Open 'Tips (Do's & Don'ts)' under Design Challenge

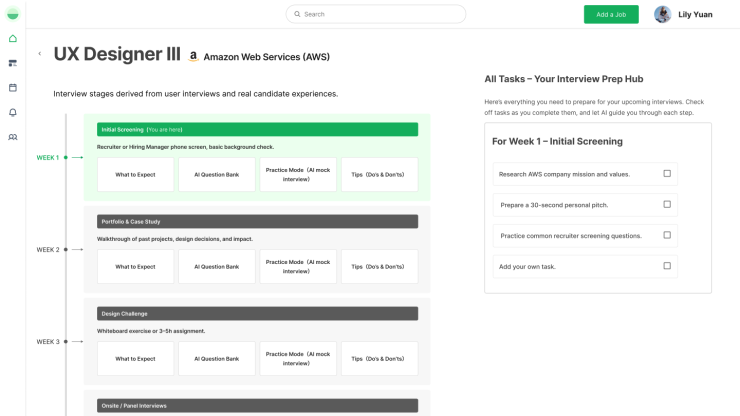tap(379, 358)
